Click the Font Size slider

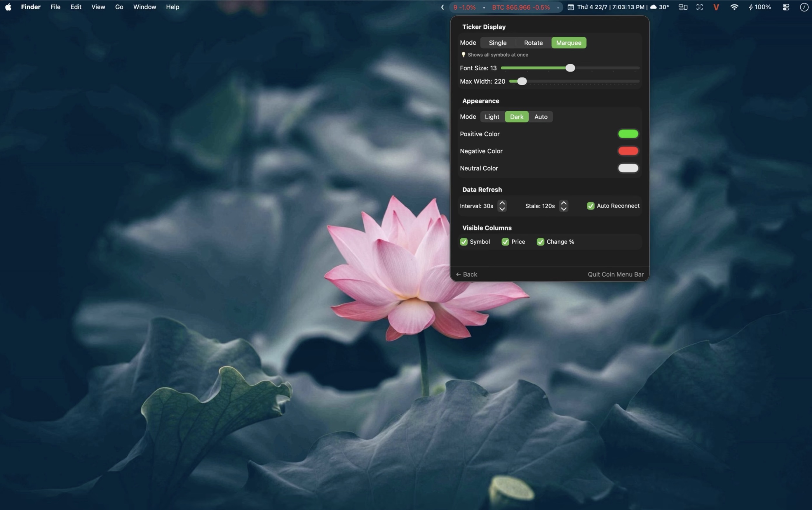pos(570,68)
